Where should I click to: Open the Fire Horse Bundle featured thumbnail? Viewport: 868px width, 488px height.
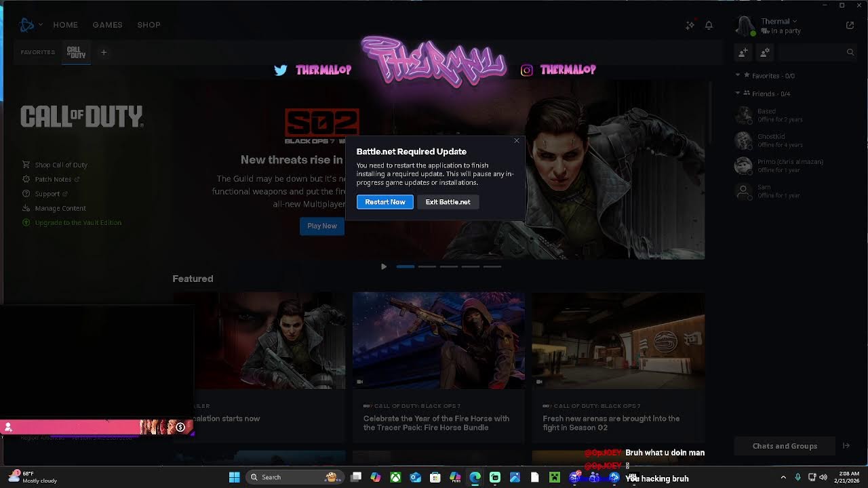[x=439, y=340]
